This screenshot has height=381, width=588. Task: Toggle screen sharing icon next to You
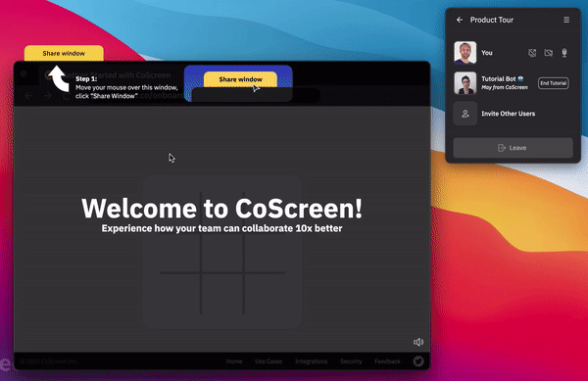point(532,53)
